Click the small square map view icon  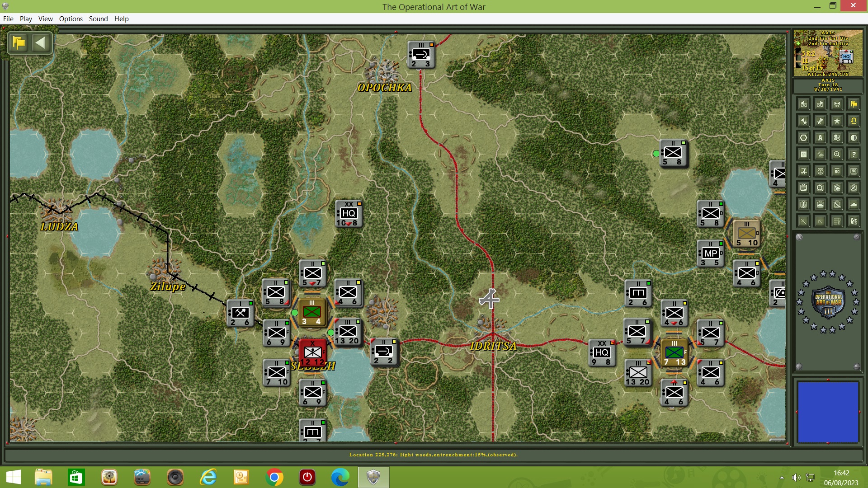pos(803,155)
